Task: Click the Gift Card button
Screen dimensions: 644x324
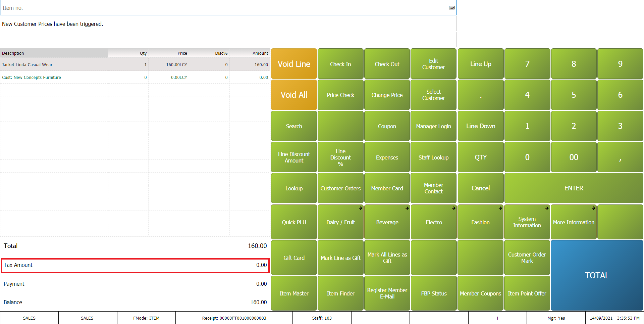Action: coord(294,258)
